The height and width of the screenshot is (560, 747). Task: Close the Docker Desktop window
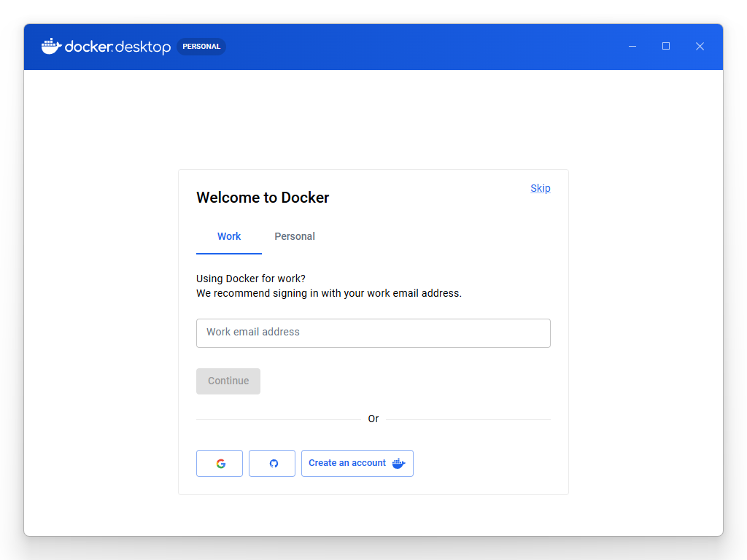click(x=700, y=46)
